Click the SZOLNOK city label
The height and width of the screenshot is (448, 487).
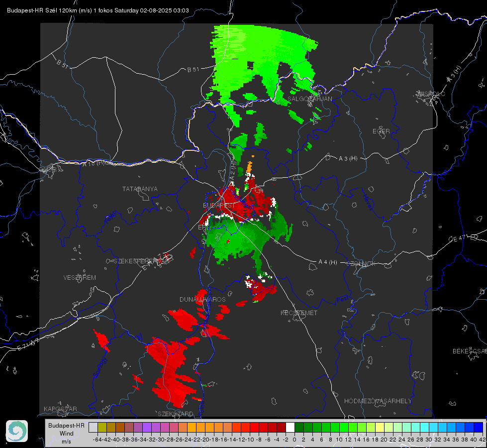(x=361, y=263)
